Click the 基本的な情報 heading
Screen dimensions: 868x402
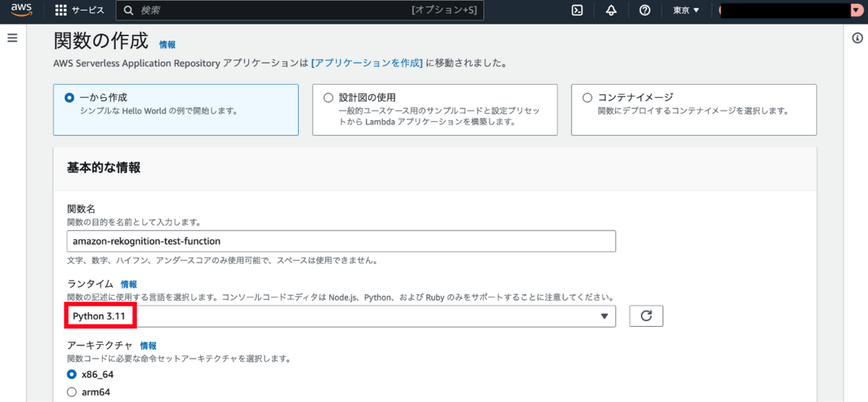point(103,168)
